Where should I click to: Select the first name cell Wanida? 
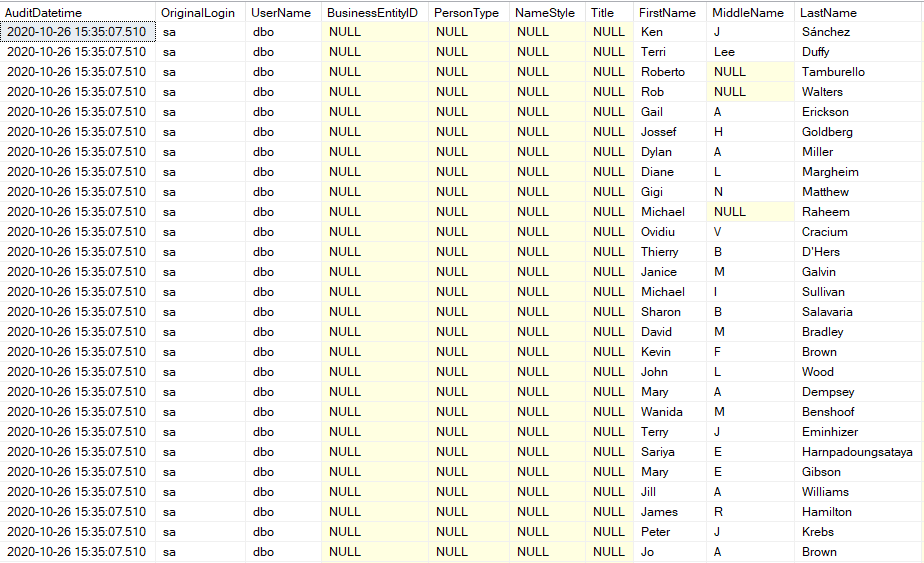[662, 412]
